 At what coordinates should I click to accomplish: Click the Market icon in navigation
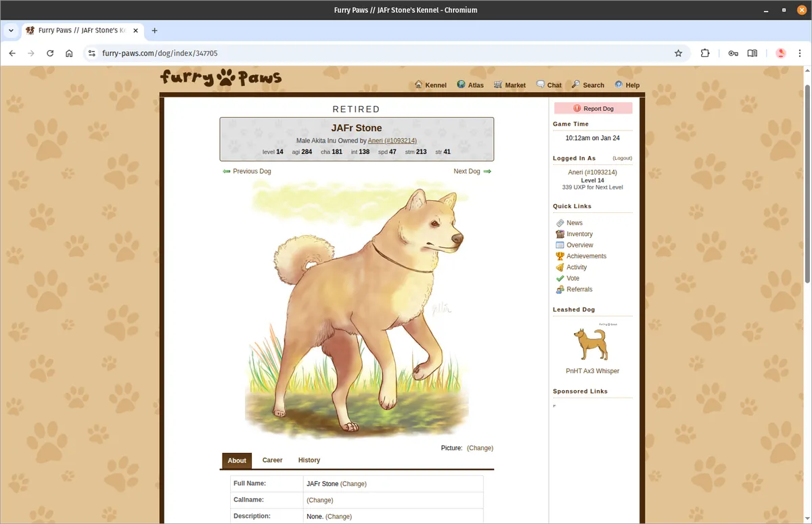(x=498, y=85)
